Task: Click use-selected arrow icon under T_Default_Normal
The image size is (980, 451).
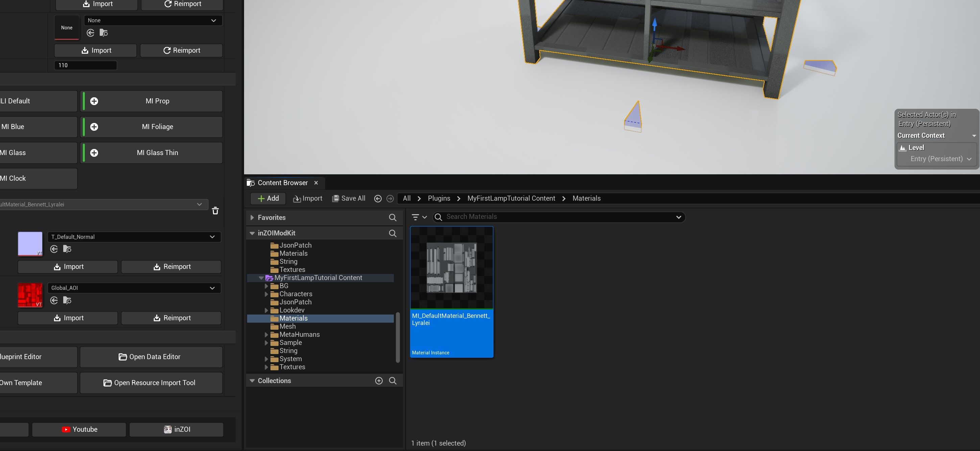Action: (x=54, y=249)
